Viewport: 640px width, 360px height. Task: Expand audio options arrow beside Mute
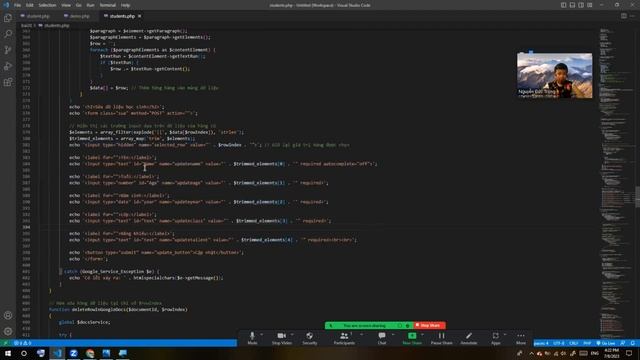[262, 334]
